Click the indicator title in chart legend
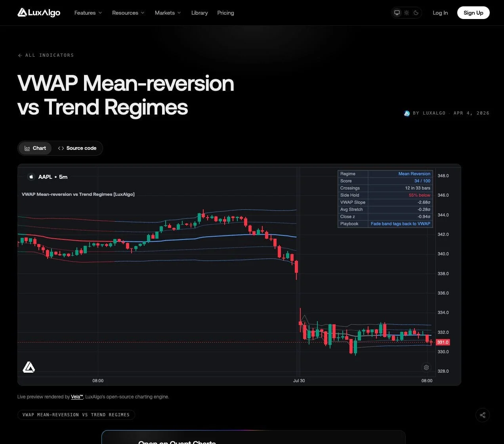The height and width of the screenshot is (444, 504). (78, 194)
